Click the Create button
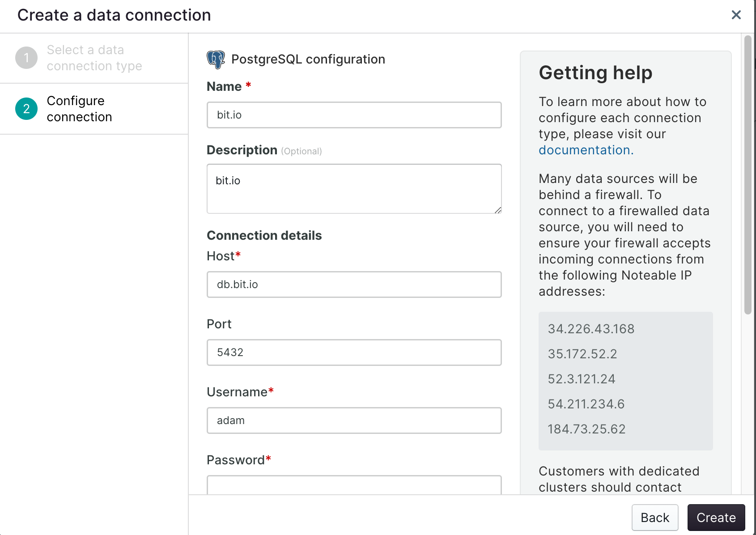The height and width of the screenshot is (535, 756). point(716,518)
